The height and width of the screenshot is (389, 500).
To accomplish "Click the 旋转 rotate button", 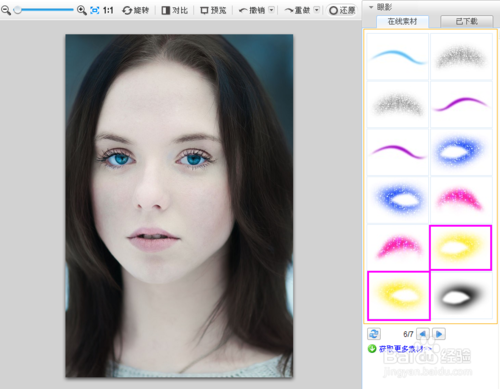I will (x=135, y=10).
